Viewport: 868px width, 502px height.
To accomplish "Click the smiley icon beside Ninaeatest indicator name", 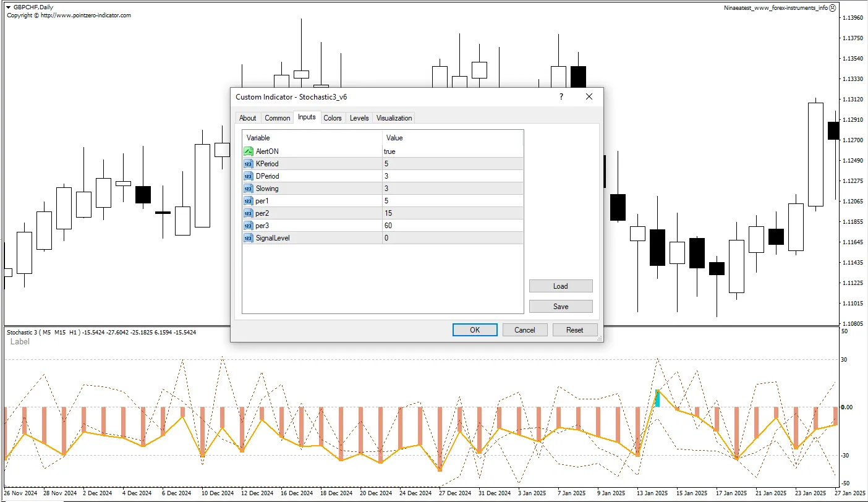I will (x=832, y=8).
